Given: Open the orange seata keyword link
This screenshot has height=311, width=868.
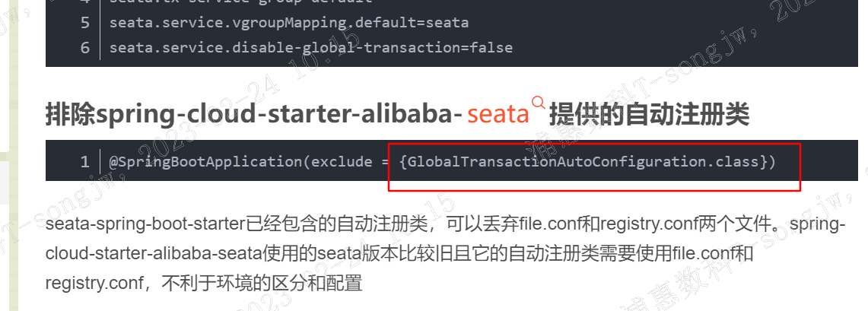Looking at the screenshot, I should pos(498,115).
